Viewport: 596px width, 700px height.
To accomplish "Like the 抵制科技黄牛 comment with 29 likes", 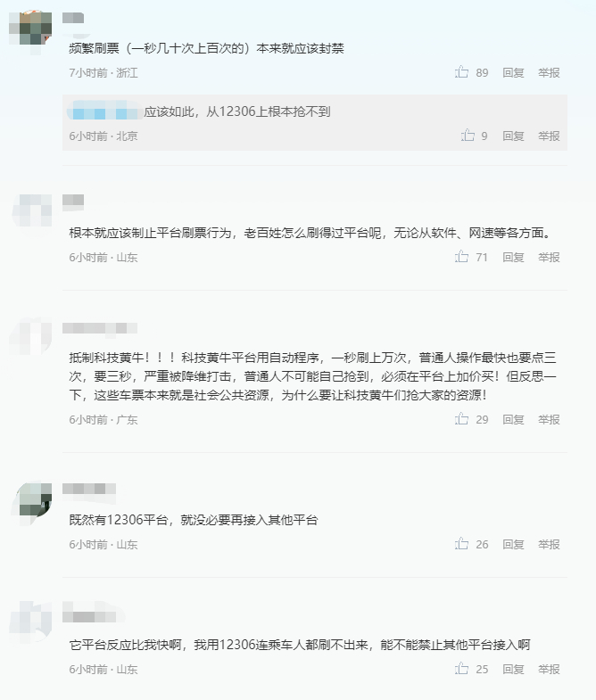I will click(462, 419).
